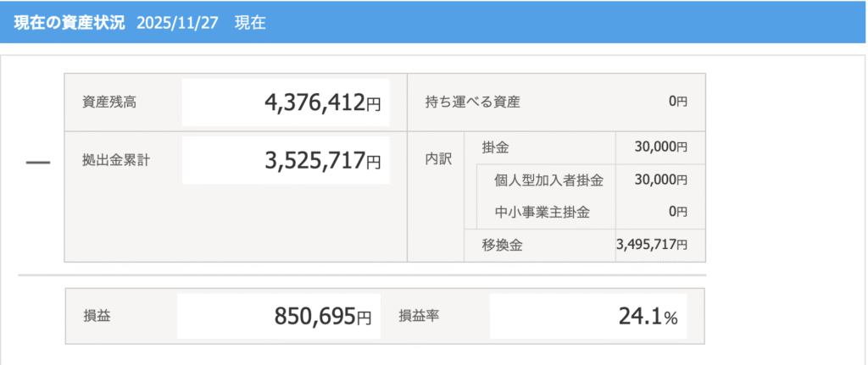The width and height of the screenshot is (868, 365).
Task: Click the 24.1% 損益率 value
Action: 648,318
